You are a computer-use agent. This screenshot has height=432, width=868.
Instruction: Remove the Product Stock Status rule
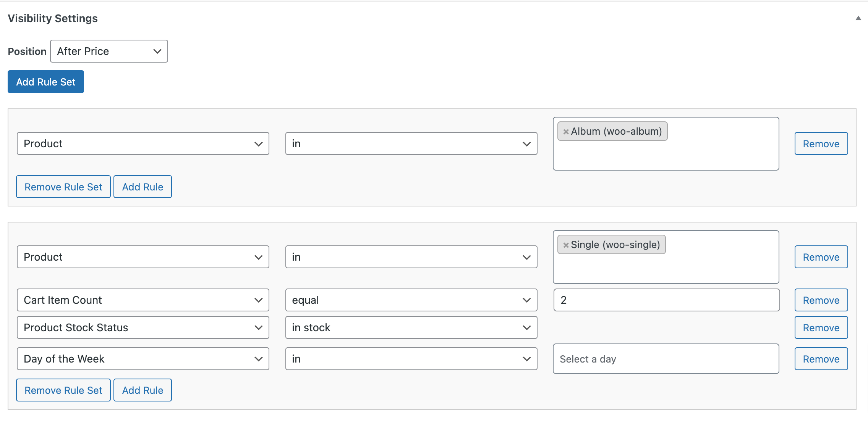tap(821, 327)
